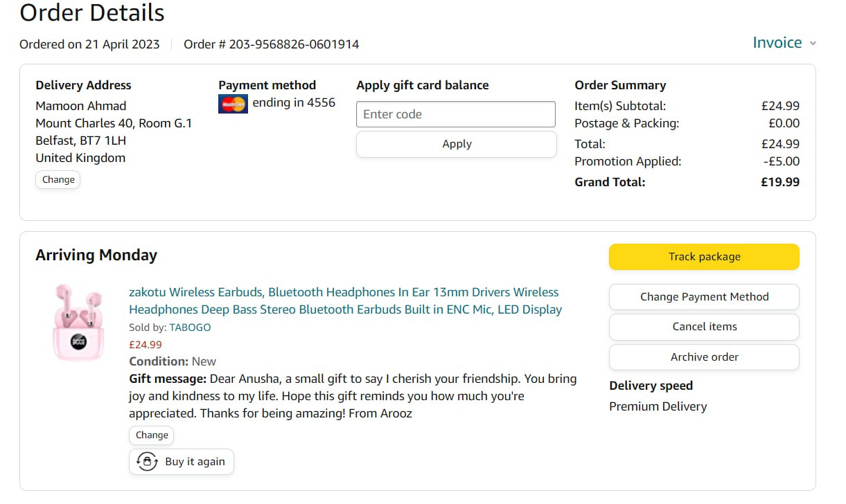Select the Cancel items button
This screenshot has width=846, height=504.
(704, 327)
